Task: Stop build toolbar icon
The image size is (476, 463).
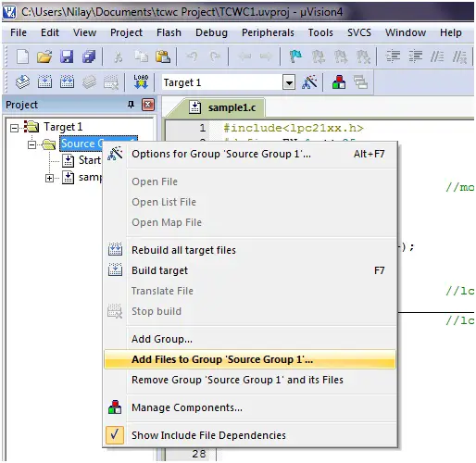Action: click(x=111, y=82)
